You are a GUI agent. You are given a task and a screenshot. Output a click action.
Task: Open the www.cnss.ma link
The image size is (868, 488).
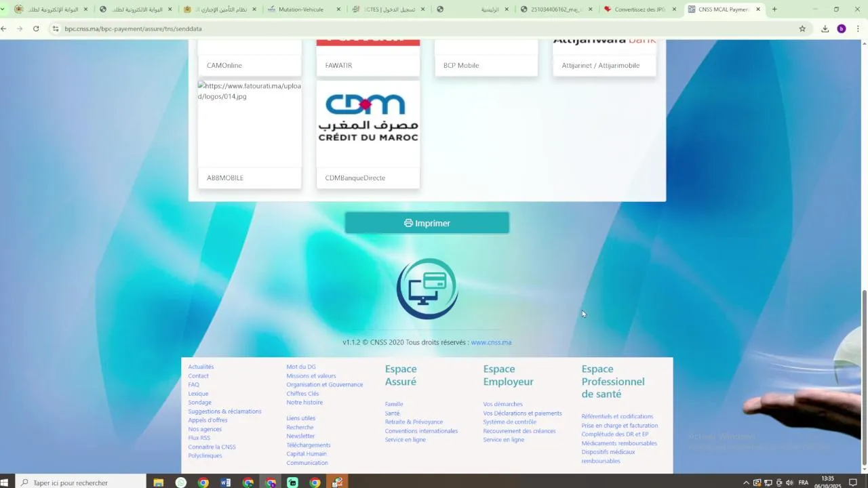pyautogui.click(x=491, y=342)
